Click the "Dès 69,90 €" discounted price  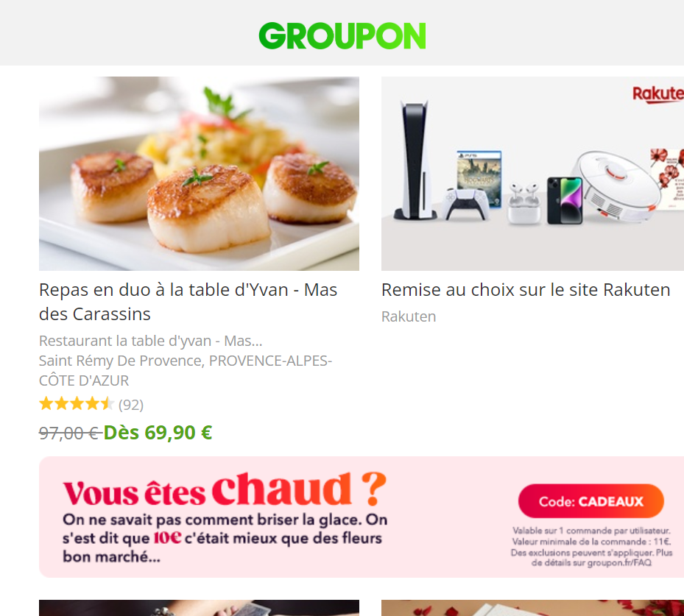click(x=158, y=433)
